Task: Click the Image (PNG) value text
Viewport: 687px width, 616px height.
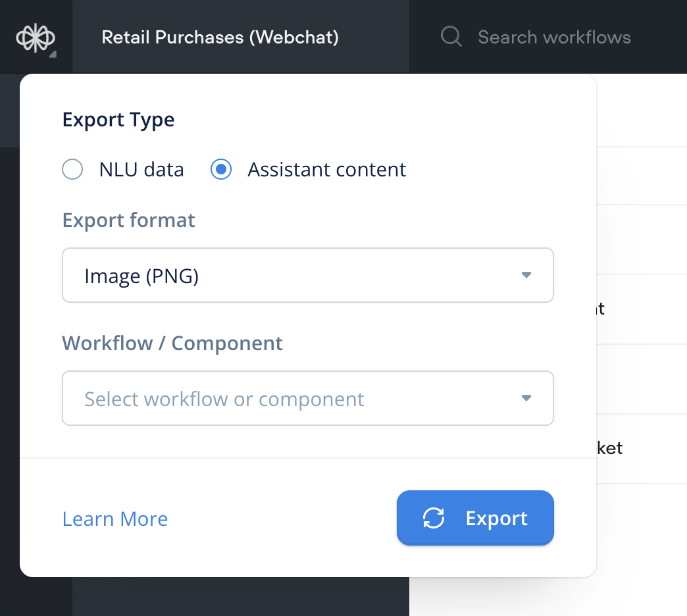Action: [x=141, y=275]
